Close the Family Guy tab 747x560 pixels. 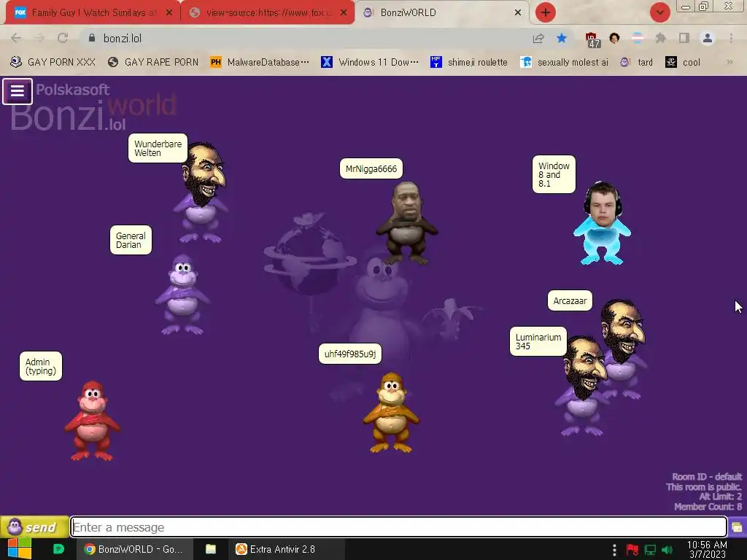tap(169, 12)
